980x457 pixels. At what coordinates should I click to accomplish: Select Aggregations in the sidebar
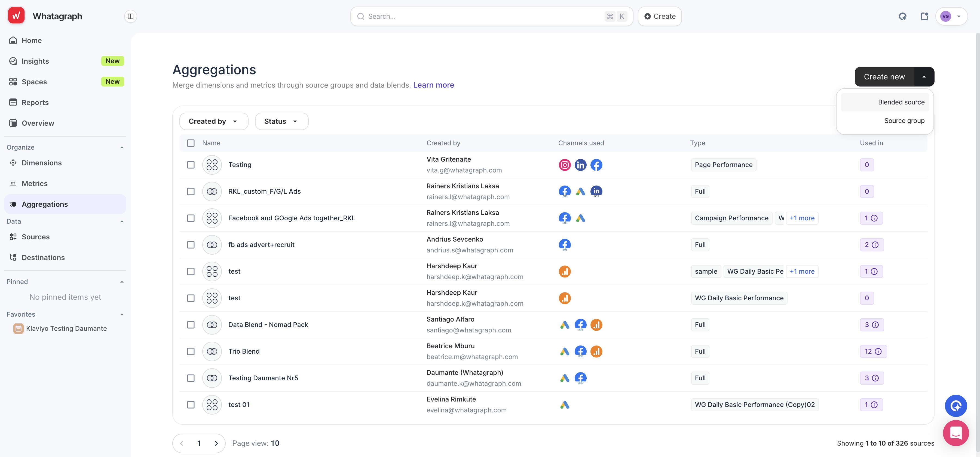65,204
